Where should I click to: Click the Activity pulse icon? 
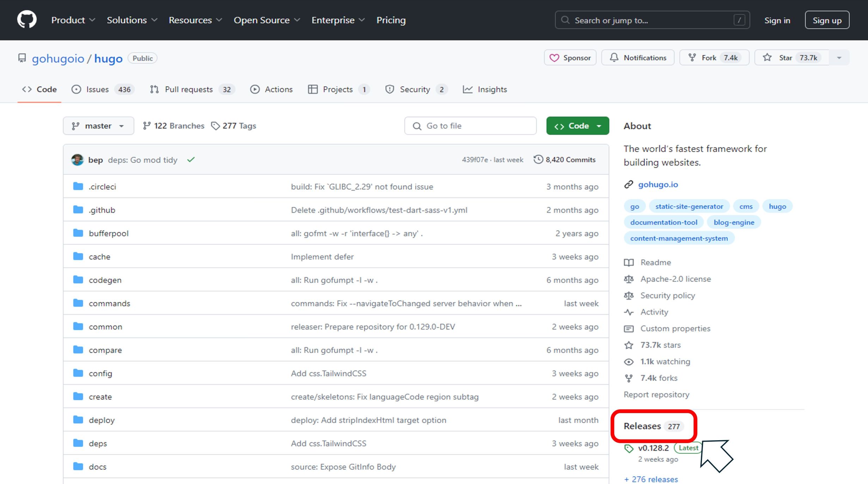click(x=629, y=312)
